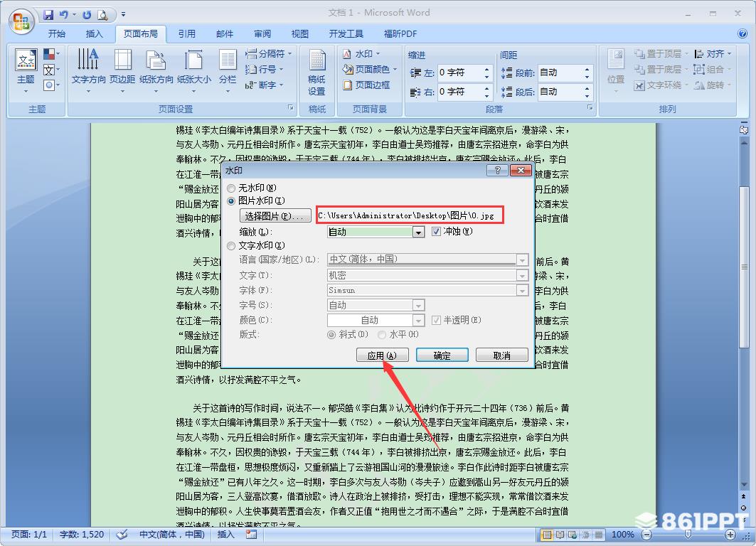Adjust the zoom slider in status bar

688,535
